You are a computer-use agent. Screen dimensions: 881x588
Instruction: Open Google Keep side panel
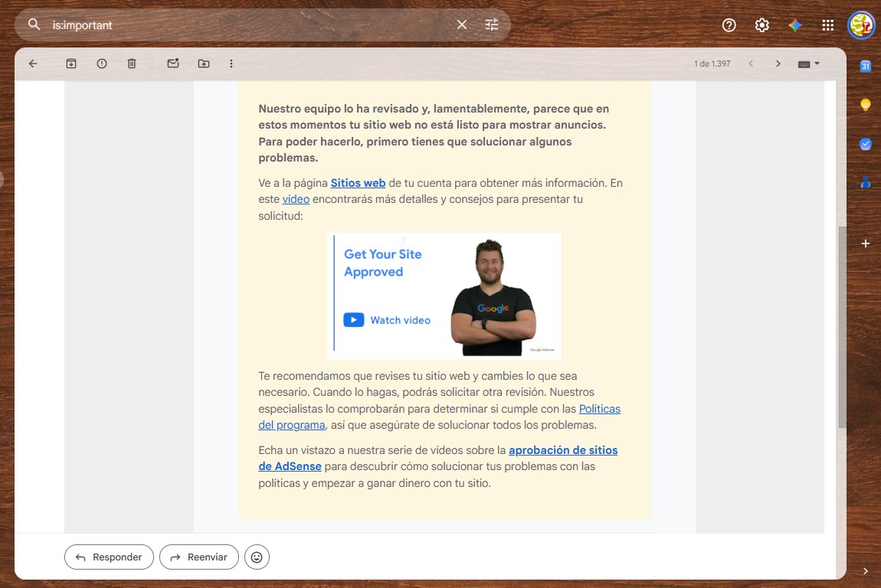point(865,105)
